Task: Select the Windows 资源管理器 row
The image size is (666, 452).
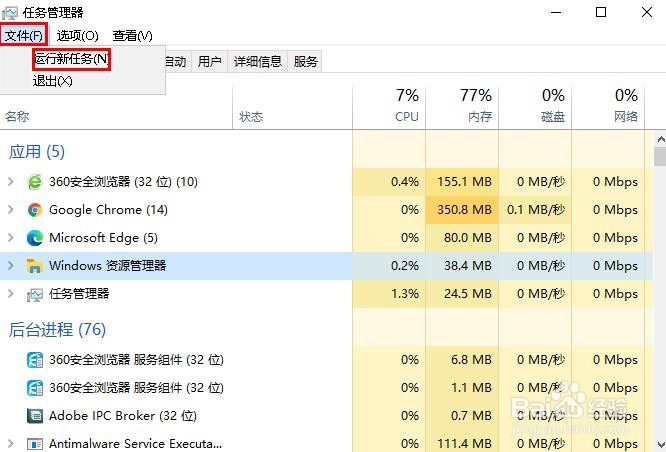Action: coord(326,266)
